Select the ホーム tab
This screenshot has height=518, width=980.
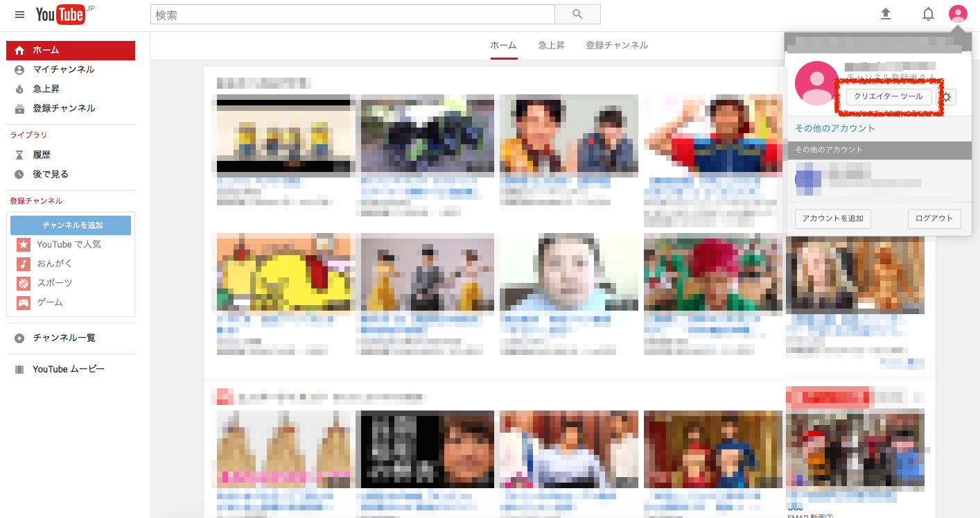504,45
